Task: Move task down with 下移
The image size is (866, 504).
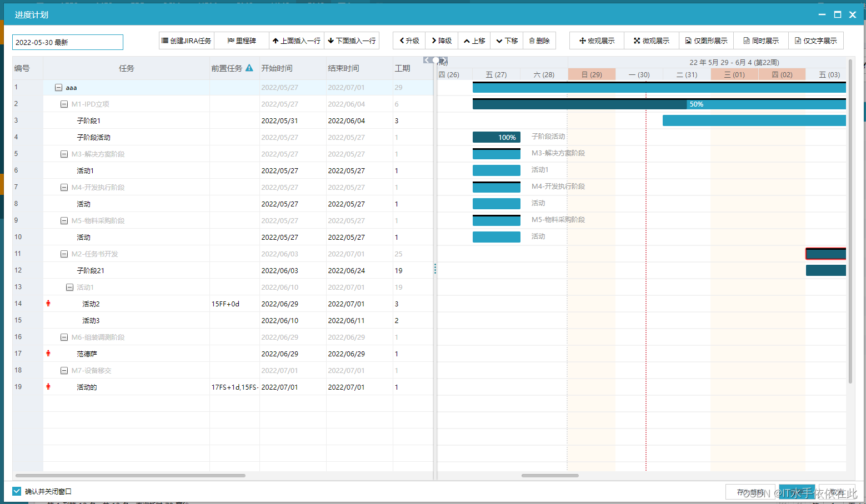Action: point(507,41)
